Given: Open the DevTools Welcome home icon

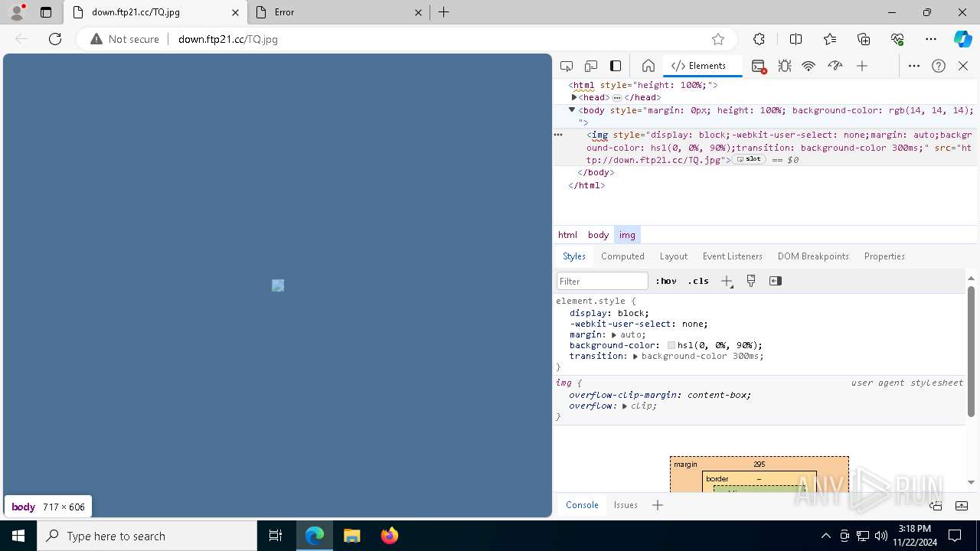Looking at the screenshot, I should tap(648, 66).
